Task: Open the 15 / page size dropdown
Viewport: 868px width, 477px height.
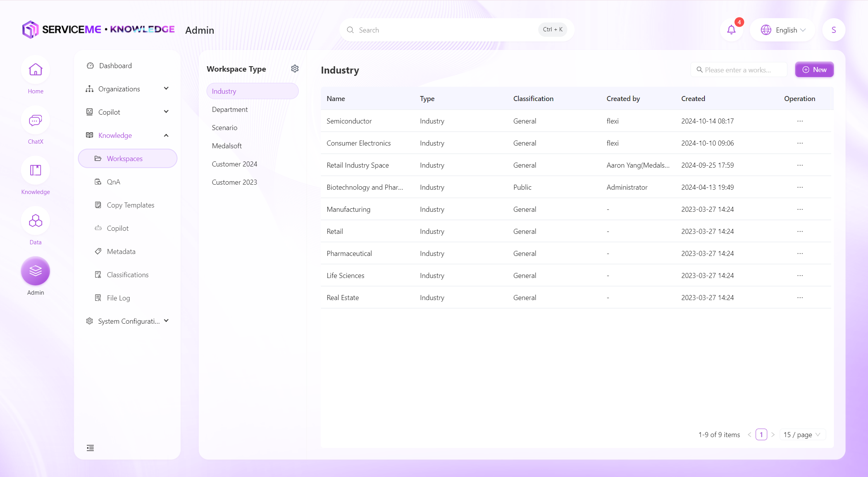Action: (802, 434)
